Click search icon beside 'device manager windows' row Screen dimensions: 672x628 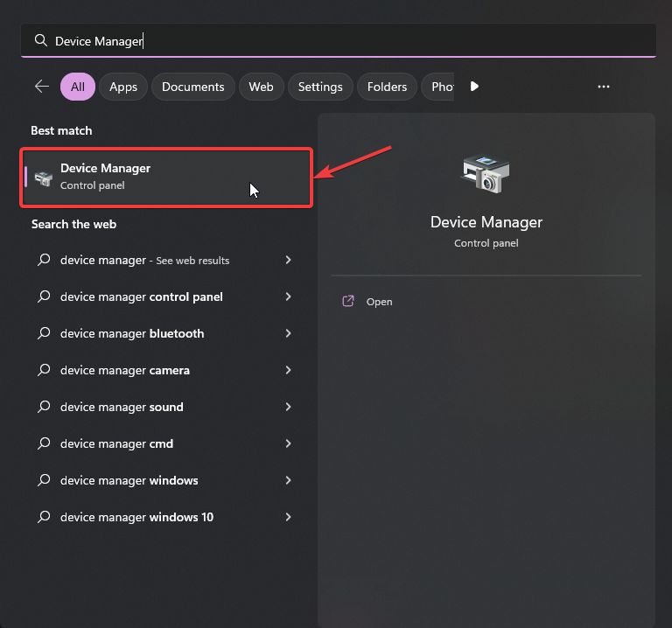pyautogui.click(x=44, y=481)
